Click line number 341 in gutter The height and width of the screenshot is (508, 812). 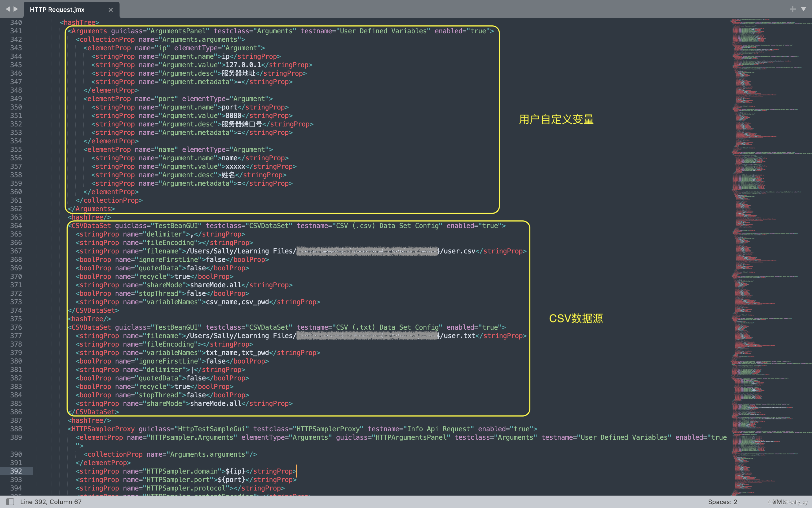click(16, 31)
